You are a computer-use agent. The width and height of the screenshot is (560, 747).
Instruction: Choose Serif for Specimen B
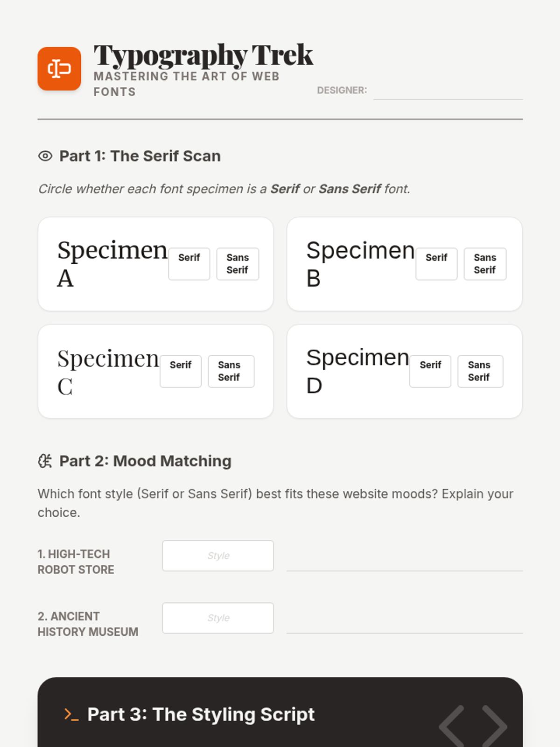click(x=436, y=264)
